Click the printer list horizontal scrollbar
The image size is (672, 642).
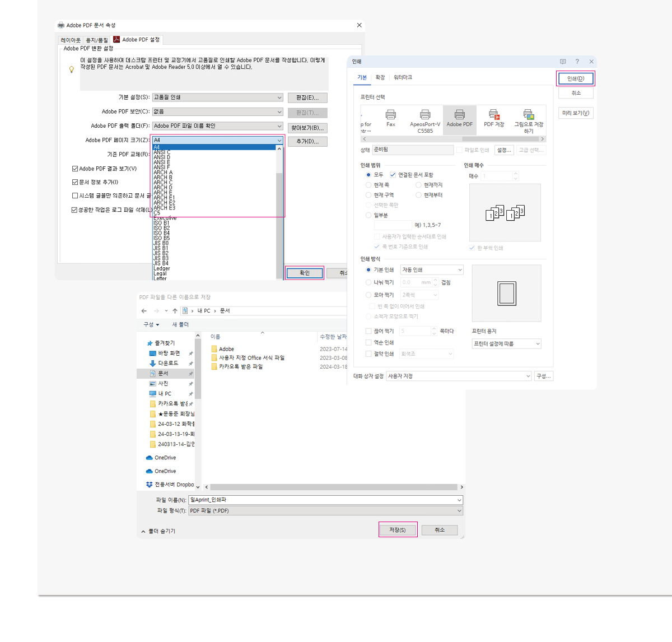click(x=452, y=139)
